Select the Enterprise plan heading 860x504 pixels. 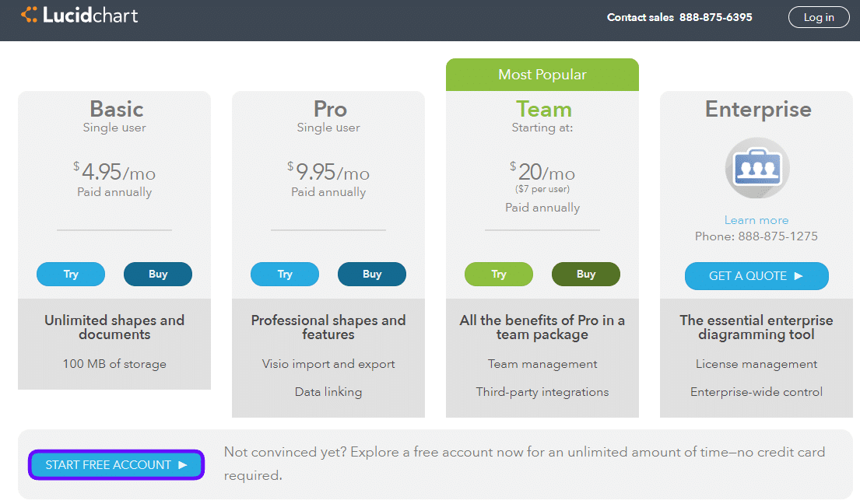757,109
